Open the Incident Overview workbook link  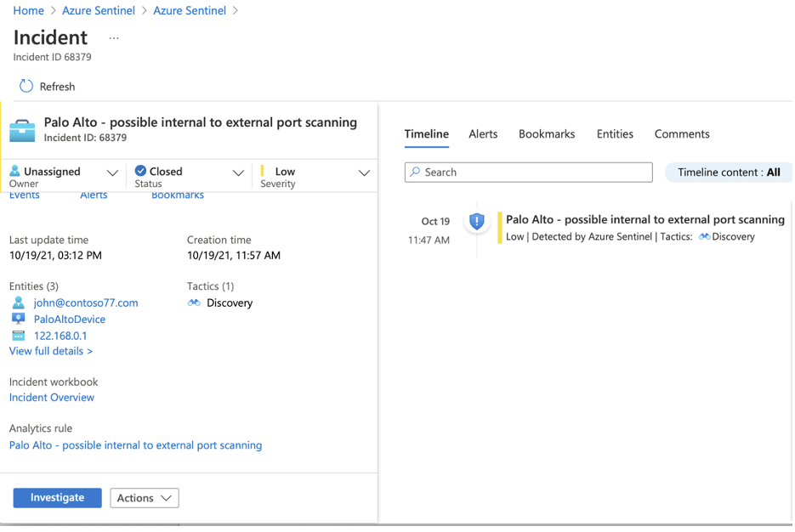pyautogui.click(x=52, y=398)
